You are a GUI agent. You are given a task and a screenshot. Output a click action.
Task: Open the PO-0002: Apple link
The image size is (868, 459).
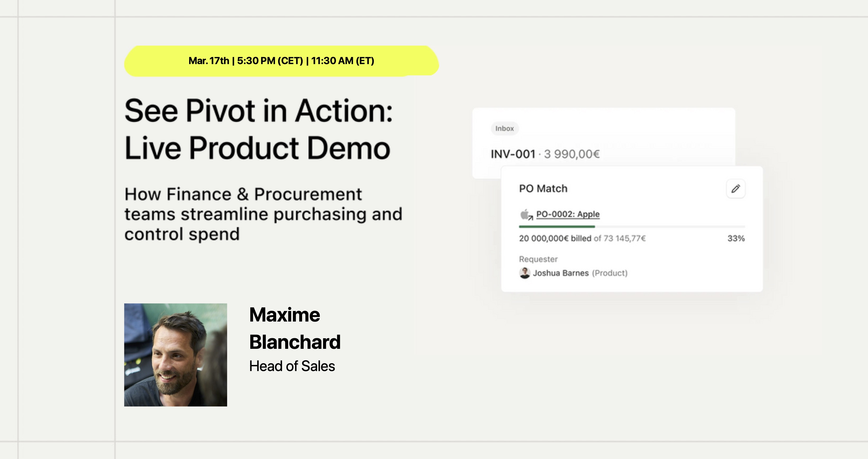coord(568,214)
